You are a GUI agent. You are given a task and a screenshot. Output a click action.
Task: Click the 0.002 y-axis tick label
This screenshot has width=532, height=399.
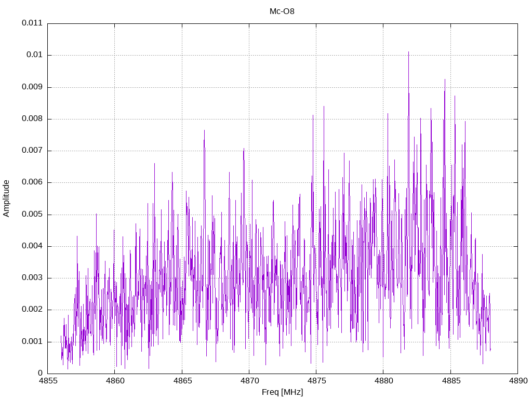[x=32, y=310]
